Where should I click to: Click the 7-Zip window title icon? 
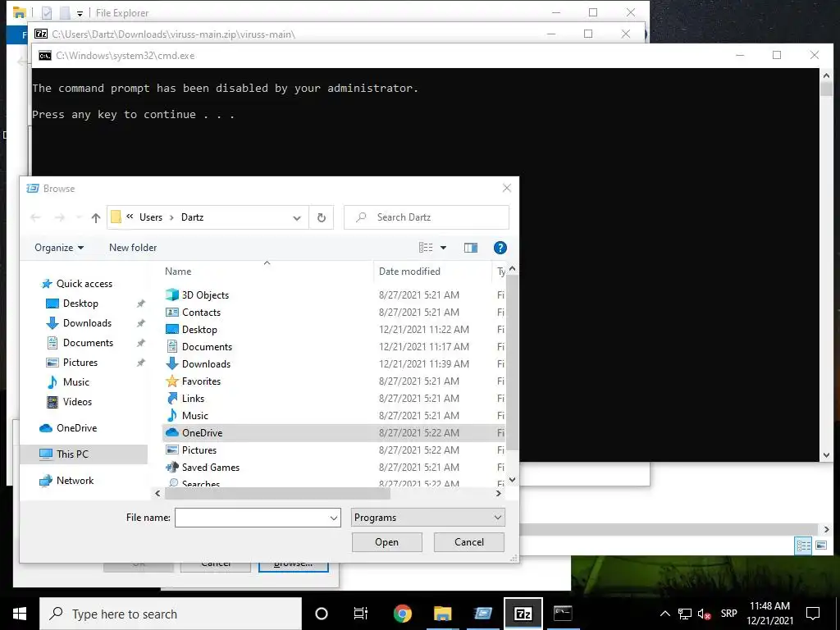pyautogui.click(x=41, y=34)
